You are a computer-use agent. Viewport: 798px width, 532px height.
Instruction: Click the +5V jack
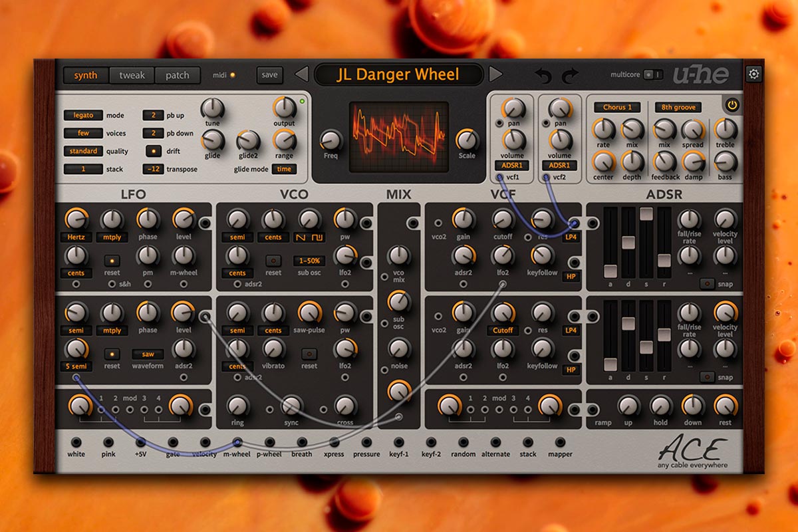(x=140, y=442)
